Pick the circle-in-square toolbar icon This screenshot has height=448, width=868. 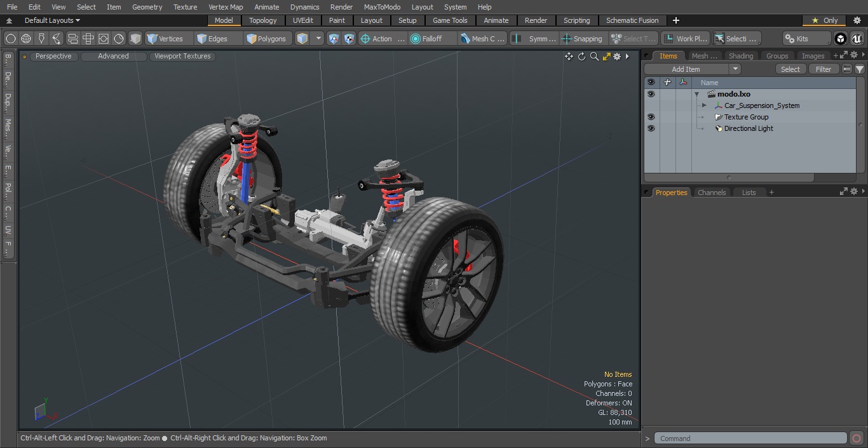point(104,39)
